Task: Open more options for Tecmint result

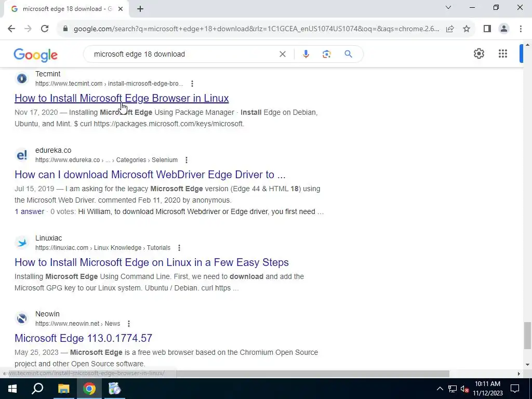Action: (x=192, y=84)
